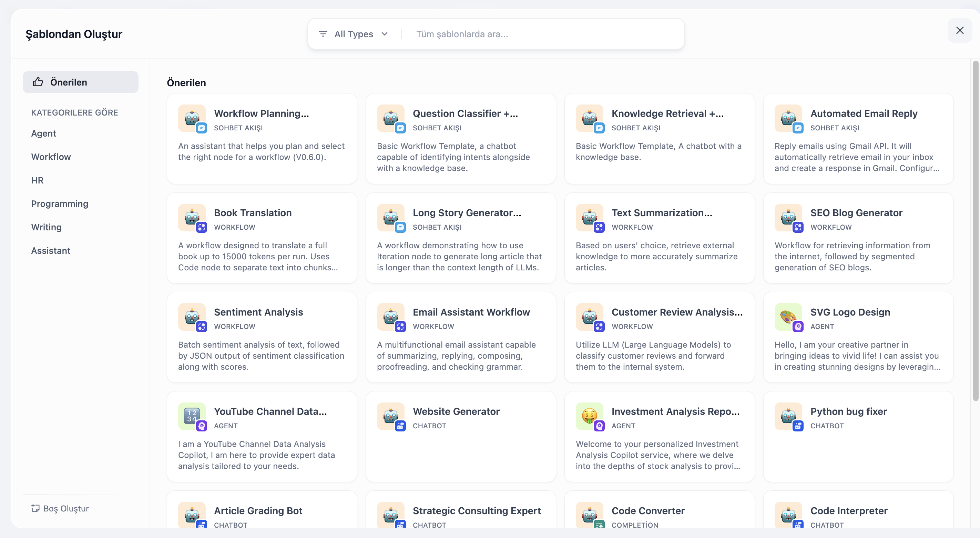Open the Book Translation template title
The image size is (980, 538).
click(x=253, y=213)
